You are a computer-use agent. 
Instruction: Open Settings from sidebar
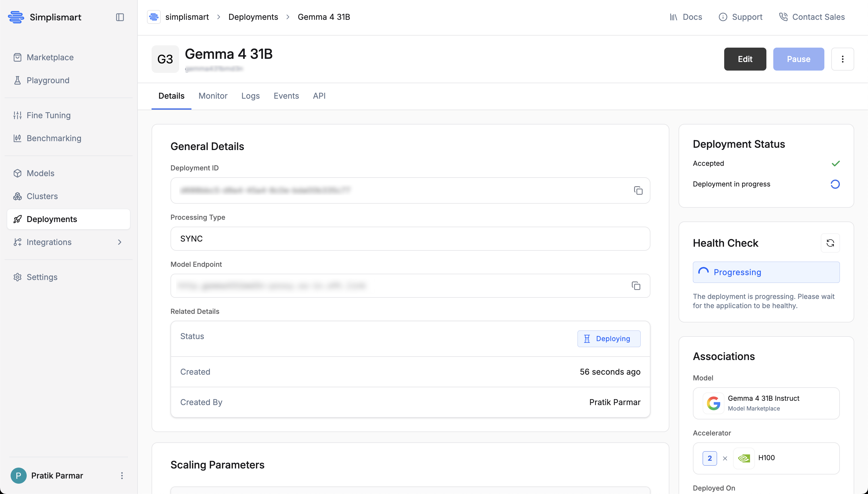[x=69, y=277]
